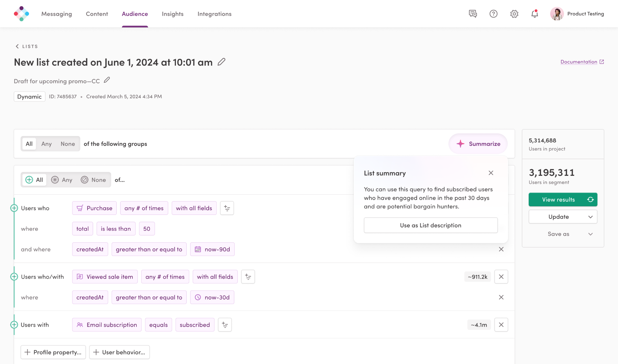Refresh results icon on View results button

pyautogui.click(x=591, y=200)
